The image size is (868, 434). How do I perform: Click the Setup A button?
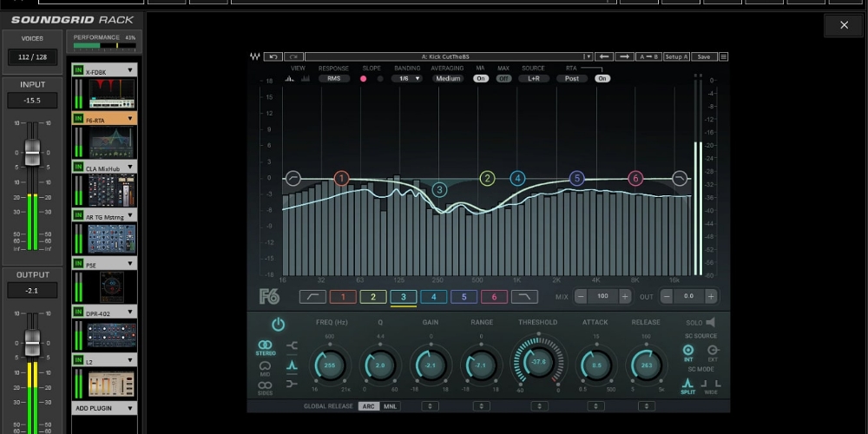(676, 56)
